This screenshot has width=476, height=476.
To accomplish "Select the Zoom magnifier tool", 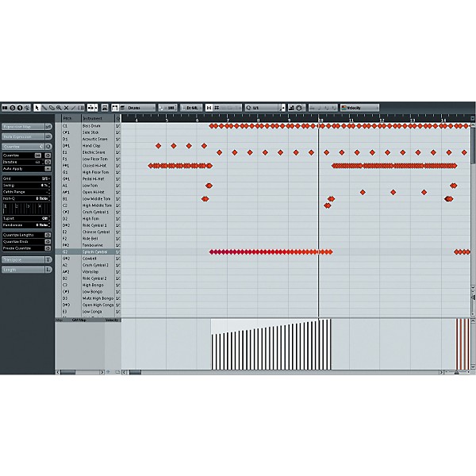I will (59, 108).
